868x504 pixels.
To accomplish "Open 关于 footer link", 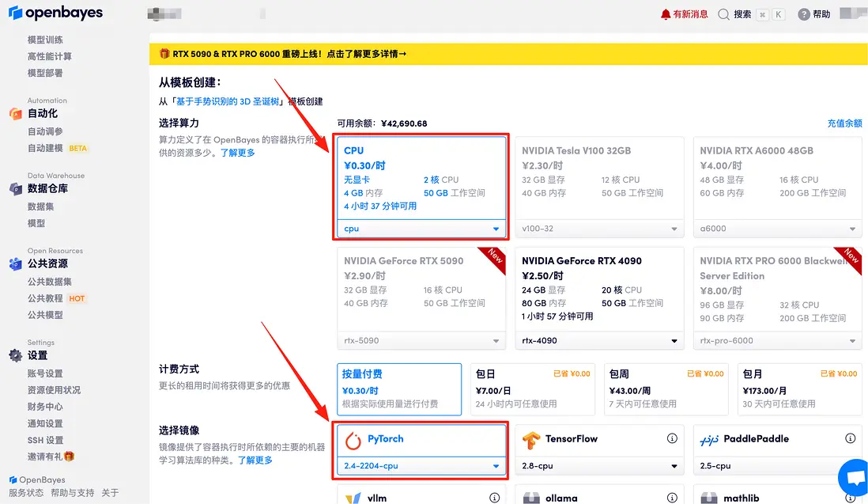I will tap(110, 492).
